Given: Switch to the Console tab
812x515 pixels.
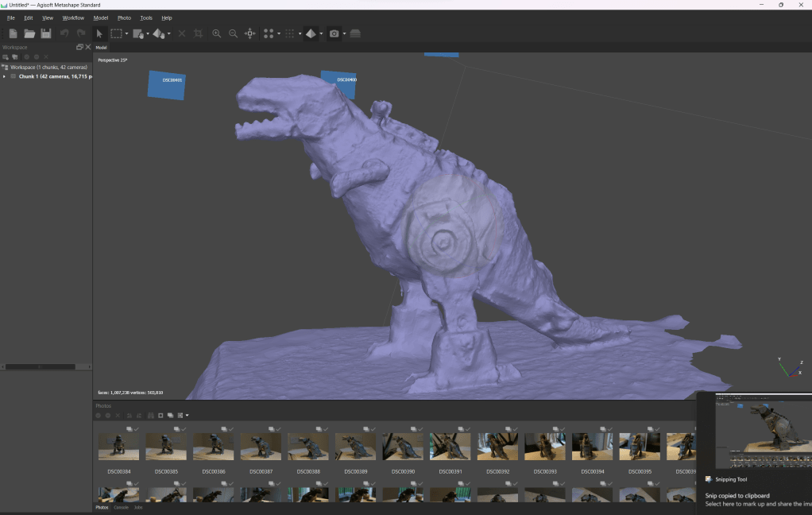Looking at the screenshot, I should (x=121, y=507).
